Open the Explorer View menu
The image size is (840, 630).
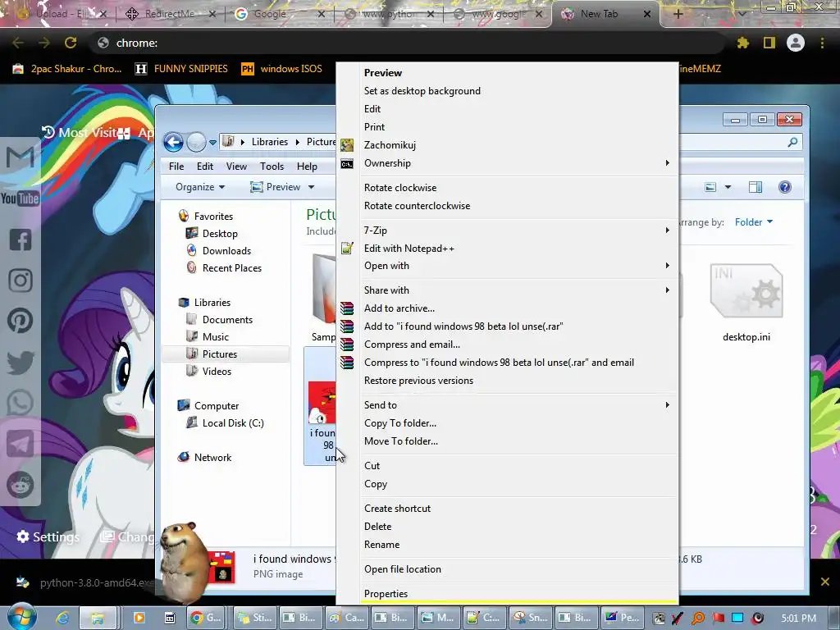coord(236,167)
